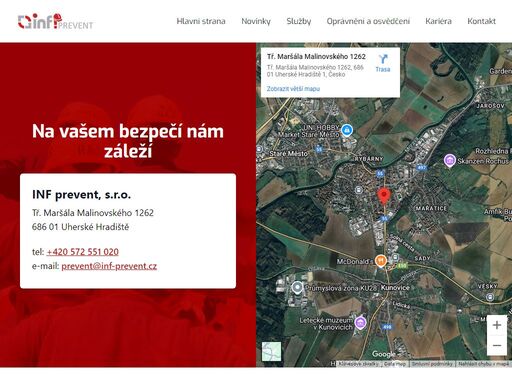Viewport: 512px width, 384px height.
Task: Zoom in the map with plus button
Action: click(x=497, y=325)
